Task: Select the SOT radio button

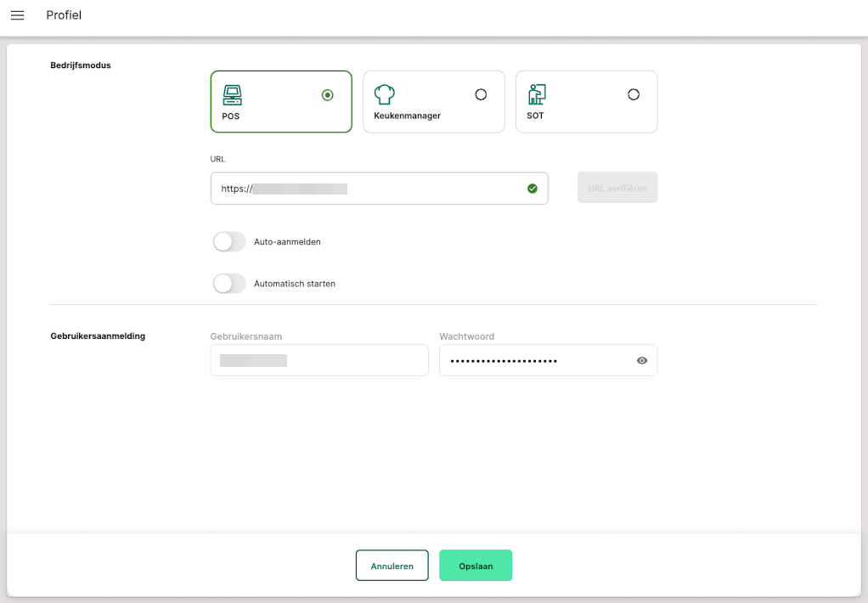Action: 634,95
